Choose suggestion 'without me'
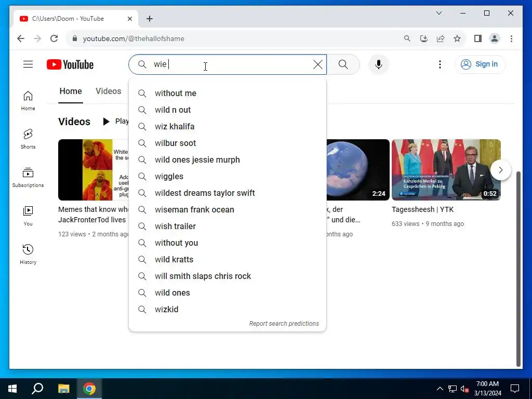Viewport: 532px width, 399px height. pos(228,94)
